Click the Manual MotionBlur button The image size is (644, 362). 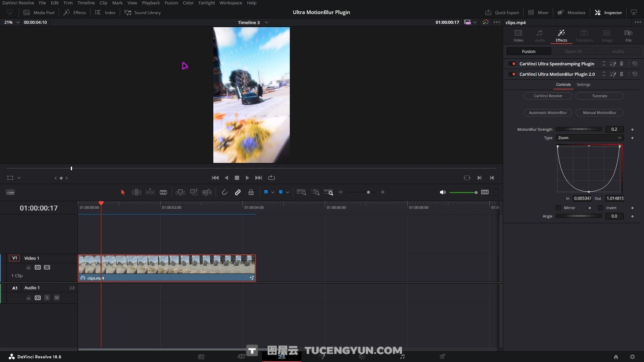pyautogui.click(x=599, y=113)
